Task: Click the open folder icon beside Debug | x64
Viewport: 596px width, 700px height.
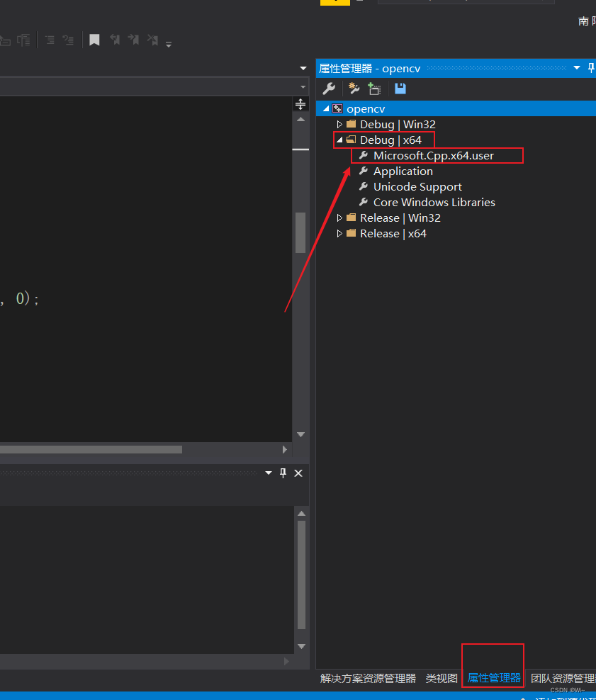Action: 352,140
